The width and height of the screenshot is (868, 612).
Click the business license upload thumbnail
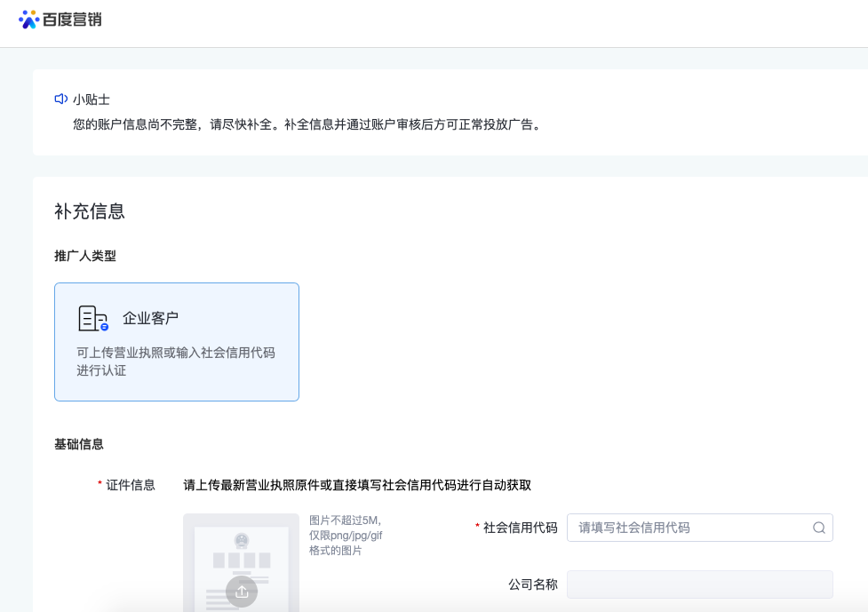(x=241, y=562)
